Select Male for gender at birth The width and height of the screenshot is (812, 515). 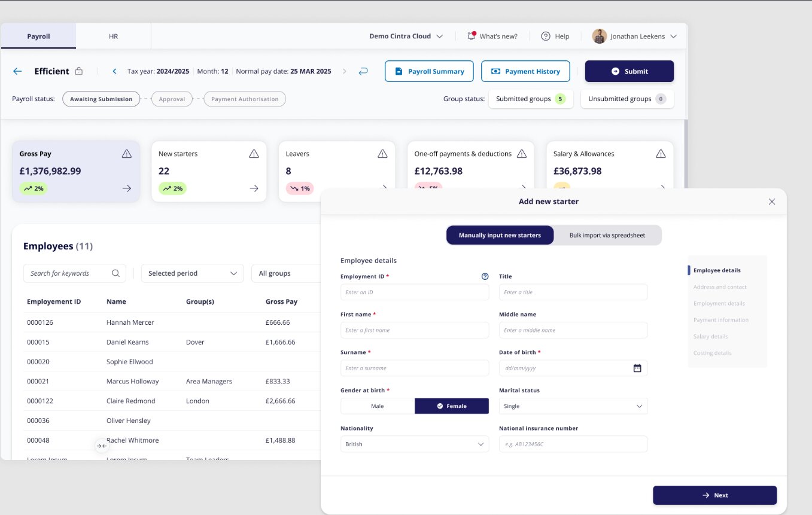(378, 406)
